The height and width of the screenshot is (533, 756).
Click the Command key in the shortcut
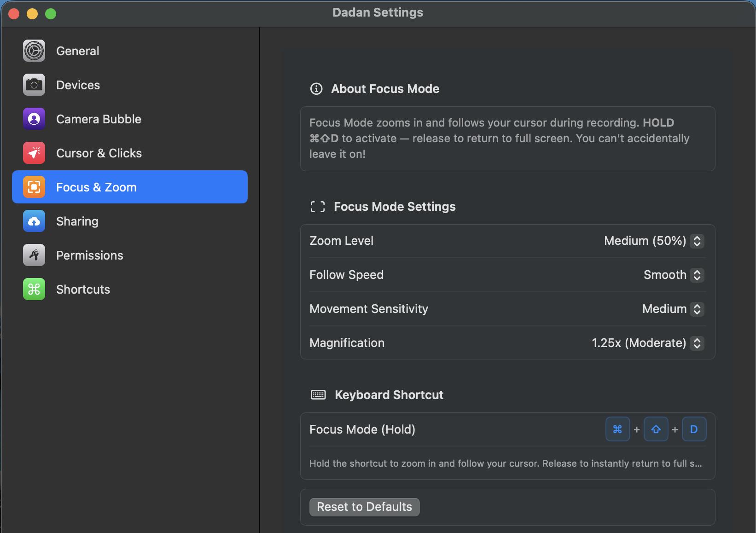(x=617, y=429)
